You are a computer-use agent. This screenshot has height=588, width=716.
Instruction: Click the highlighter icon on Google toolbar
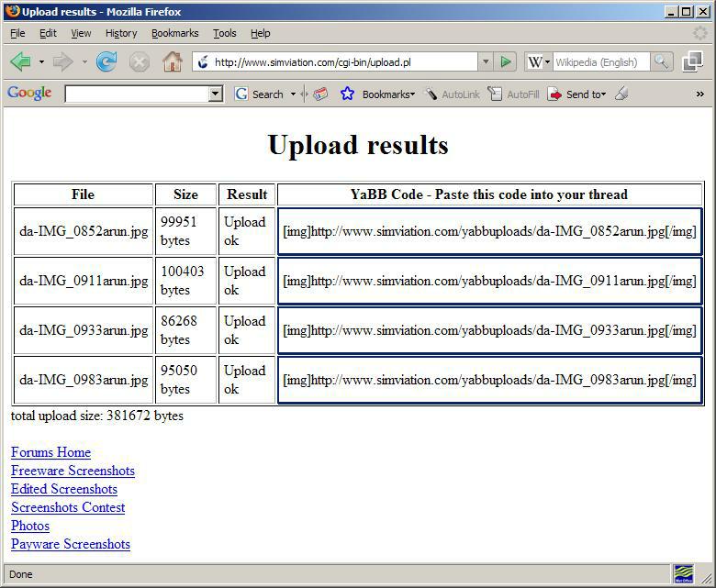(x=621, y=94)
